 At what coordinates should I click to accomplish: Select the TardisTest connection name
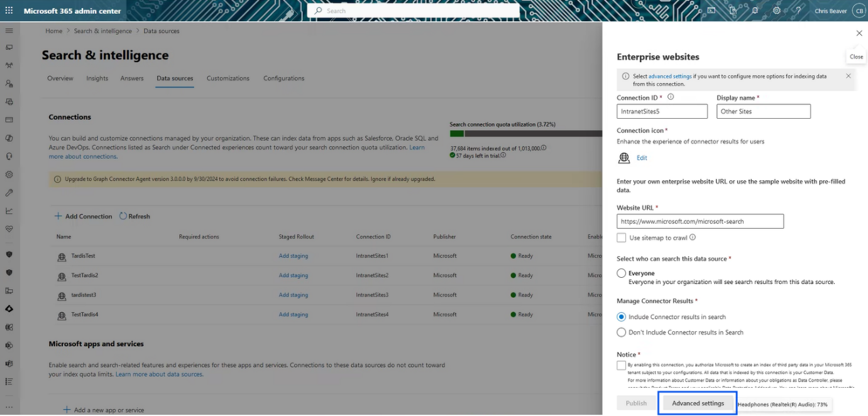click(x=83, y=256)
